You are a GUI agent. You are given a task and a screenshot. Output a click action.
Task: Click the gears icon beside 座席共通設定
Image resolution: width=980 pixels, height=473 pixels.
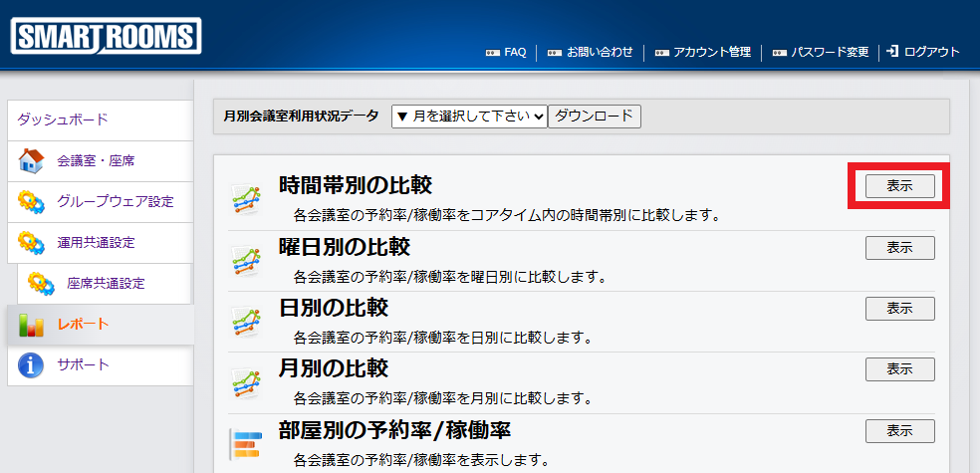pyautogui.click(x=42, y=283)
